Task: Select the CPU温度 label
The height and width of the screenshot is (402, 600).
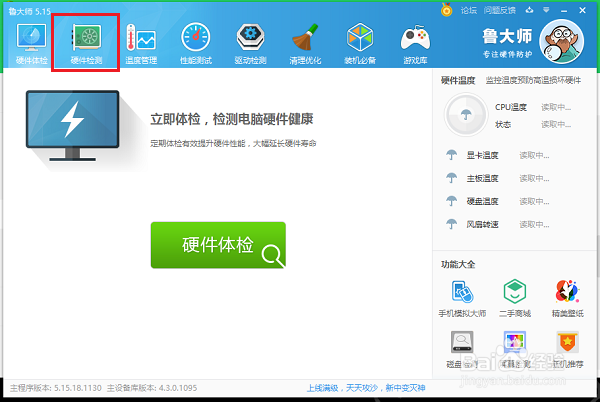Action: click(511, 107)
